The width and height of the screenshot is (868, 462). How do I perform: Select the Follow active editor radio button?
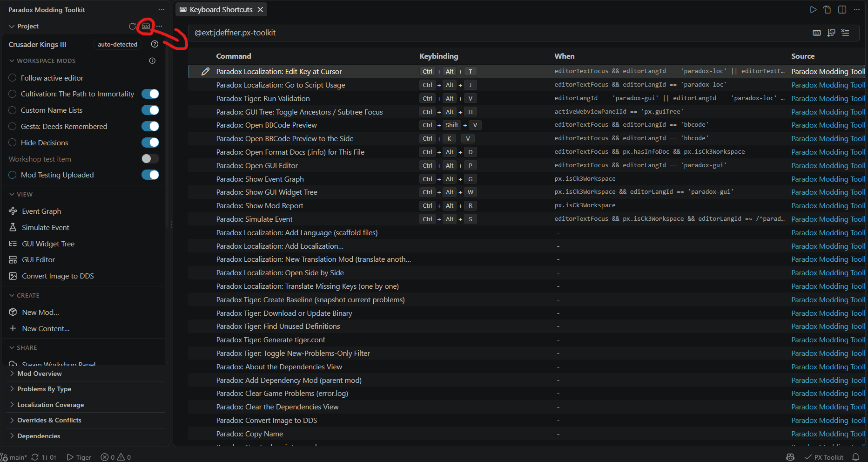[13, 78]
